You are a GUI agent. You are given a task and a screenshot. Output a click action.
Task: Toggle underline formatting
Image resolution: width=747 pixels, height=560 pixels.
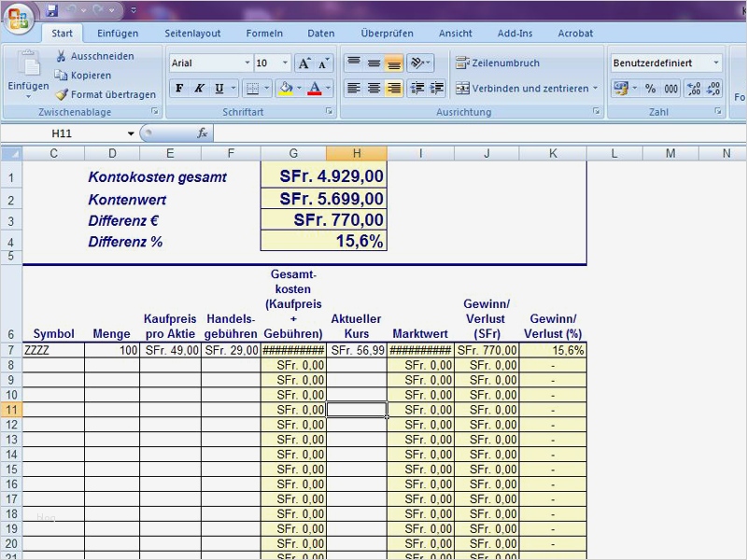[218, 89]
